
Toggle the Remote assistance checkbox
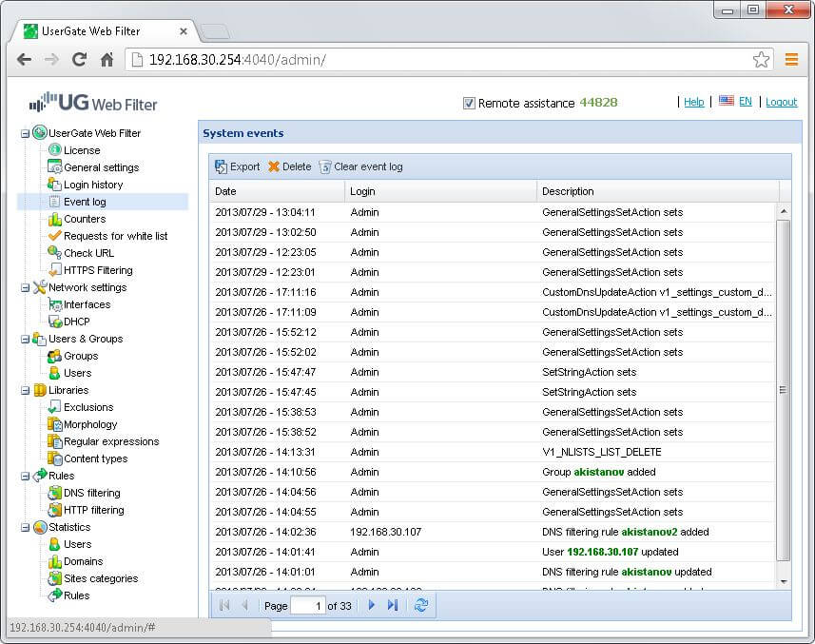(469, 103)
